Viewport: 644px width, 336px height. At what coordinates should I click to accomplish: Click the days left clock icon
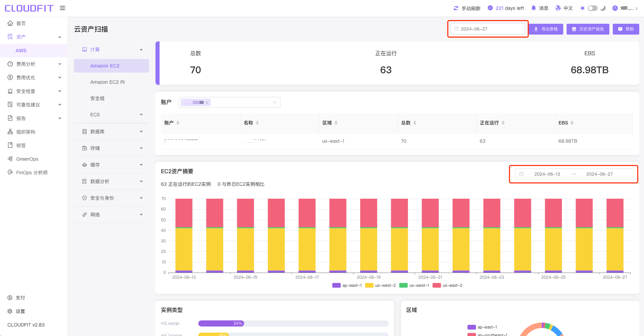[x=490, y=8]
